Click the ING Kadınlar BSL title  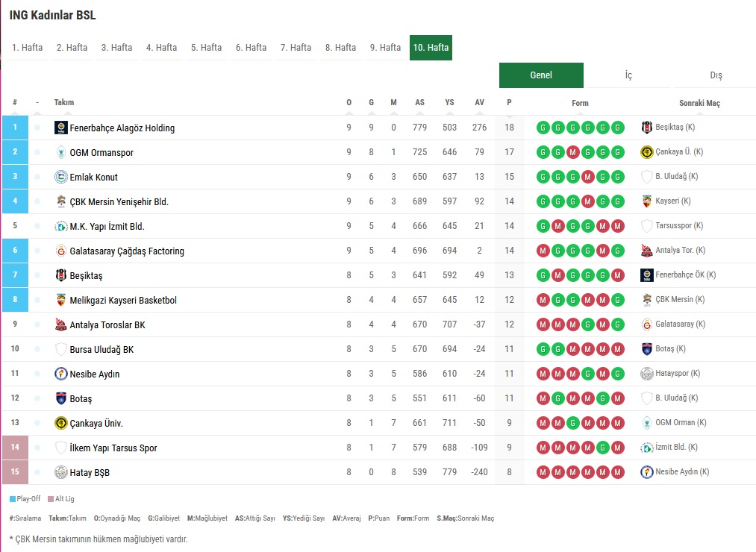click(x=52, y=15)
